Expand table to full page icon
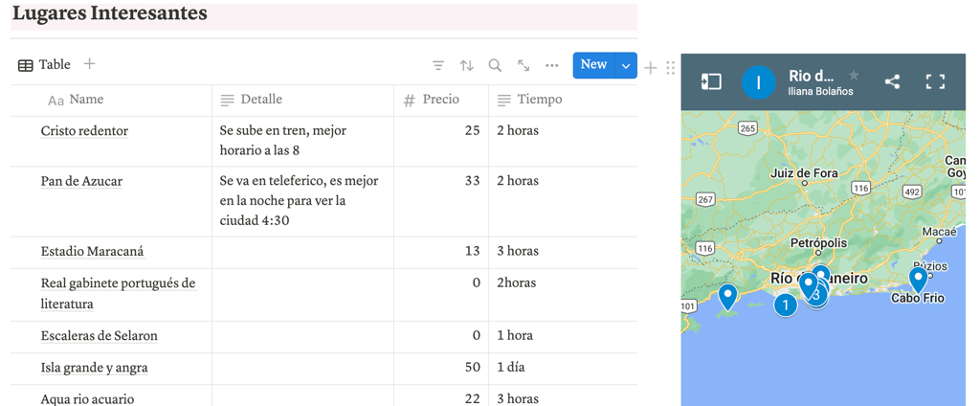The height and width of the screenshot is (406, 980). click(x=523, y=65)
